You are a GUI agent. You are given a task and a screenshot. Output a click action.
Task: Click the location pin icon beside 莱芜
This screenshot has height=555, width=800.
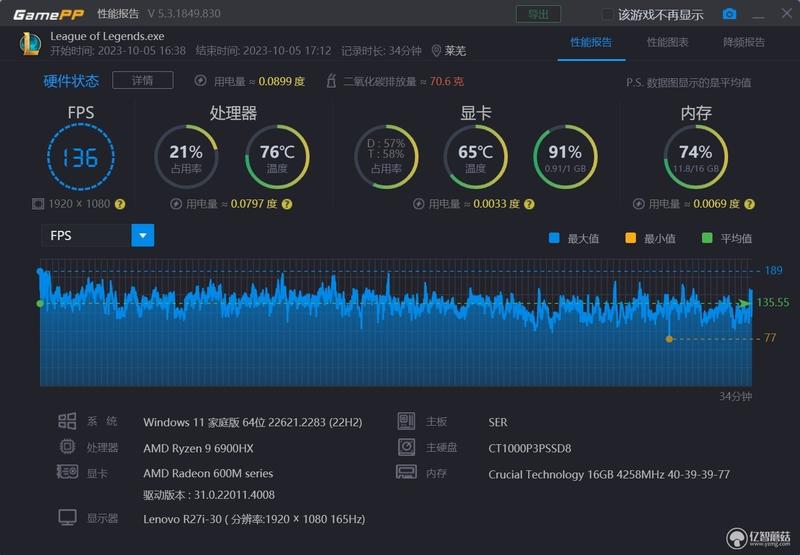(x=436, y=51)
